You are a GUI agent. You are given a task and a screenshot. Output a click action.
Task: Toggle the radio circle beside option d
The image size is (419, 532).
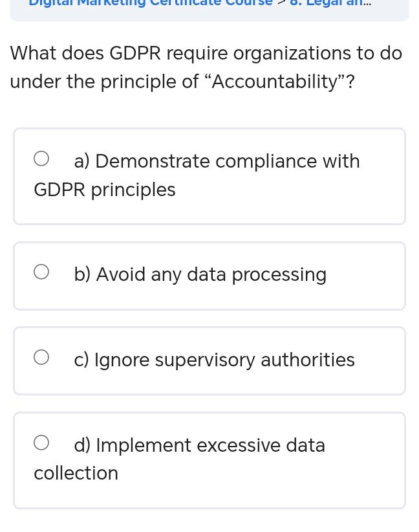point(41,442)
